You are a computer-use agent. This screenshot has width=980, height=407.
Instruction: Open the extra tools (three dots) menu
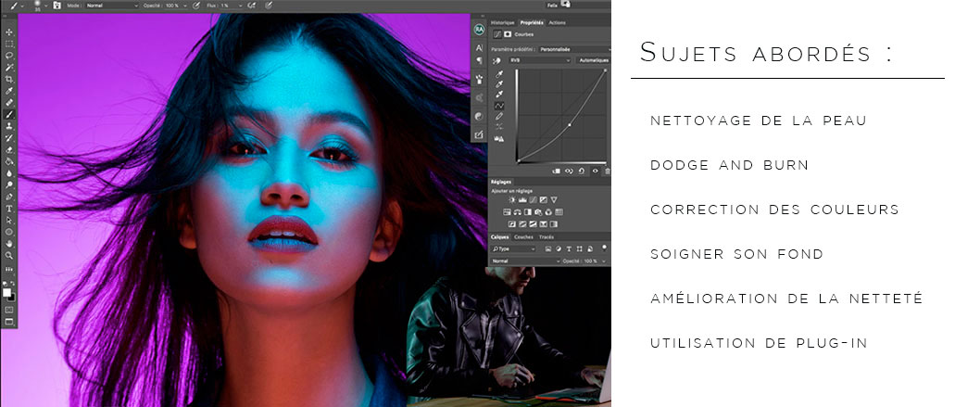[9, 269]
